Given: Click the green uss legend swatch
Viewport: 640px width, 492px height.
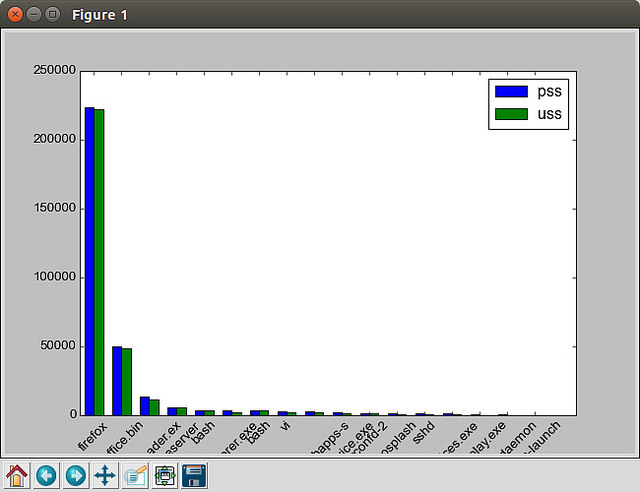Looking at the screenshot, I should 511,115.
